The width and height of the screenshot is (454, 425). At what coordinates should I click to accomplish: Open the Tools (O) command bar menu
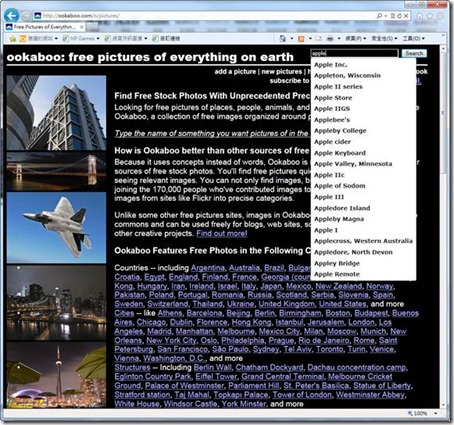coord(413,39)
